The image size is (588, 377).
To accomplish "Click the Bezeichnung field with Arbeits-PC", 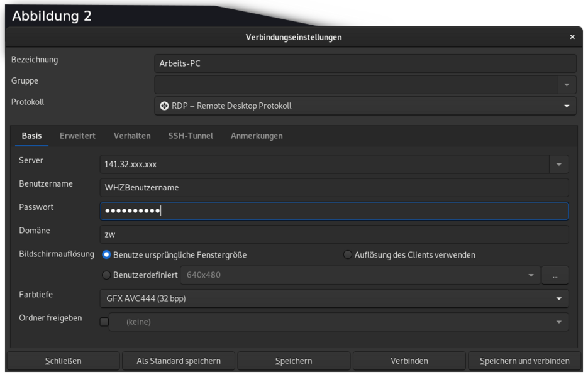I will tap(365, 63).
